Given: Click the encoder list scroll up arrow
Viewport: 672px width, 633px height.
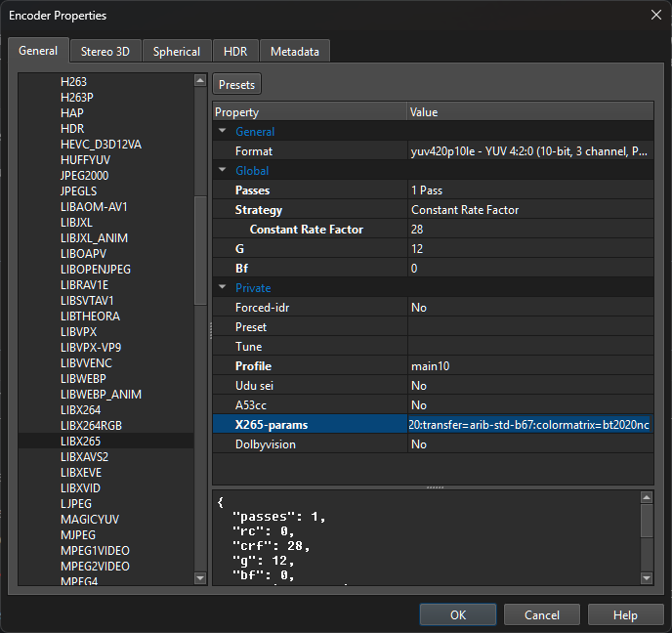Looking at the screenshot, I should [200, 81].
